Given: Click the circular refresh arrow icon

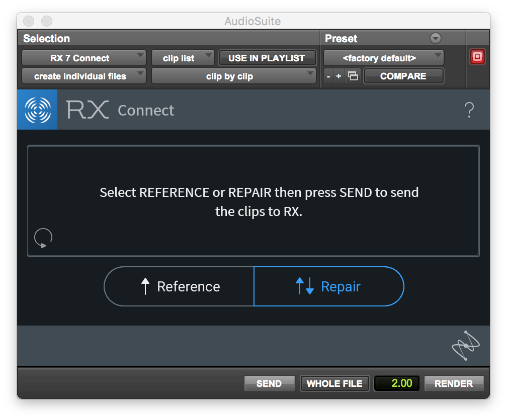Looking at the screenshot, I should click(43, 238).
